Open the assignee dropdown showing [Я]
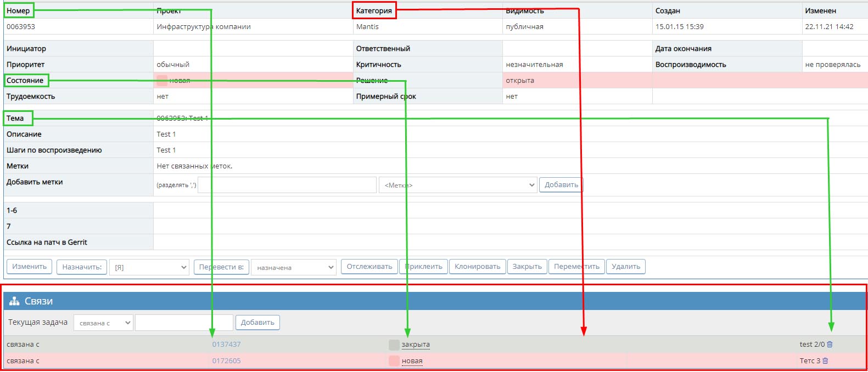This screenshot has height=372, width=868. click(149, 267)
